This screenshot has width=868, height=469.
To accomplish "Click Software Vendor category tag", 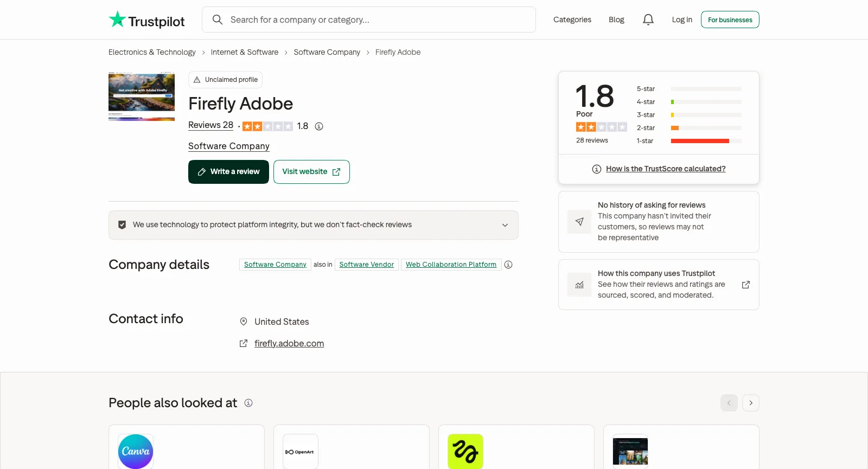I will [367, 265].
